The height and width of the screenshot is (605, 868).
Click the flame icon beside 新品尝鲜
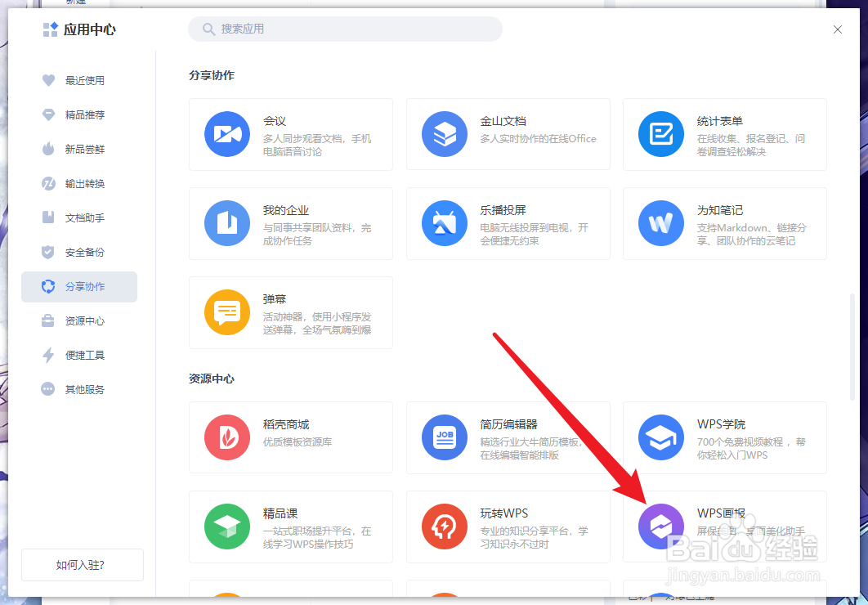[49, 149]
